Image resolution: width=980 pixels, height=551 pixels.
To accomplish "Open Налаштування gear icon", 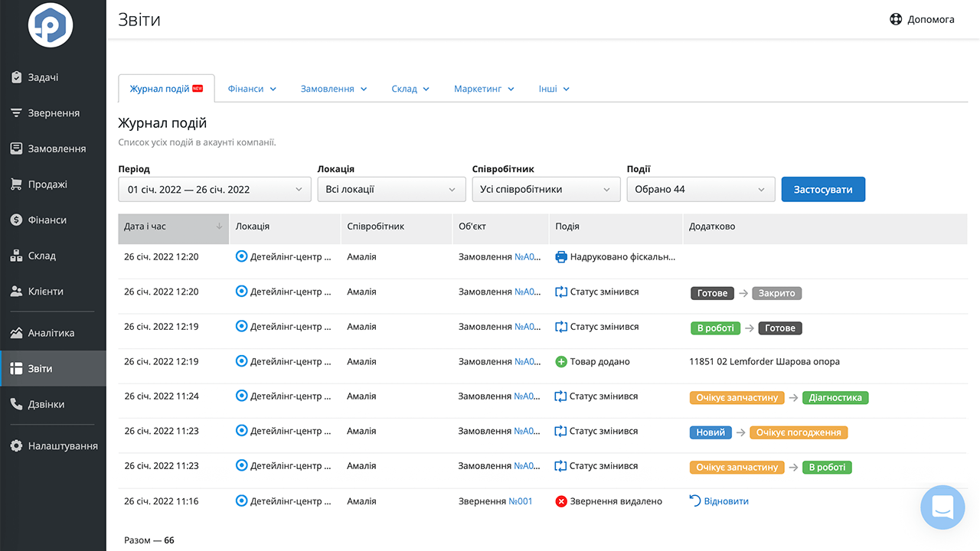I will [x=16, y=445].
